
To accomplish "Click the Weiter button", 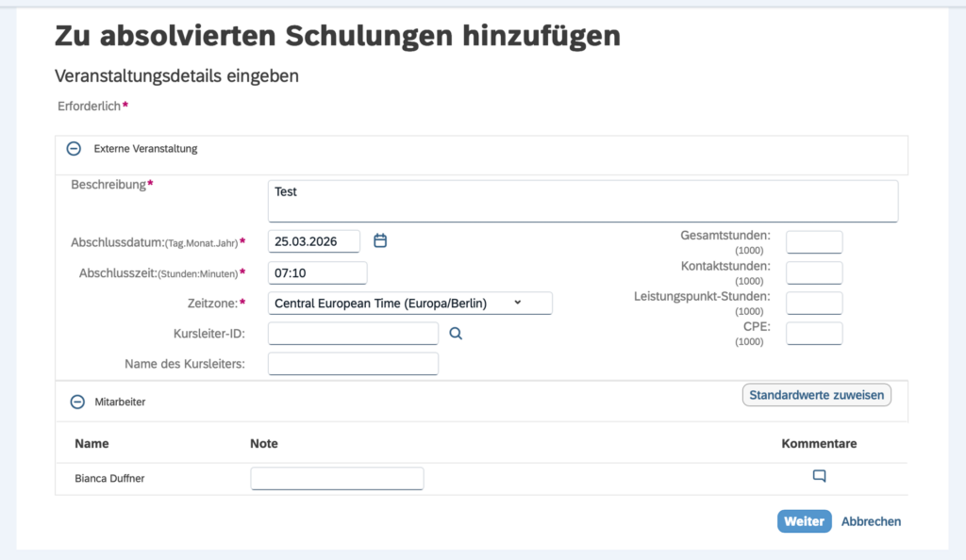I will (x=804, y=521).
